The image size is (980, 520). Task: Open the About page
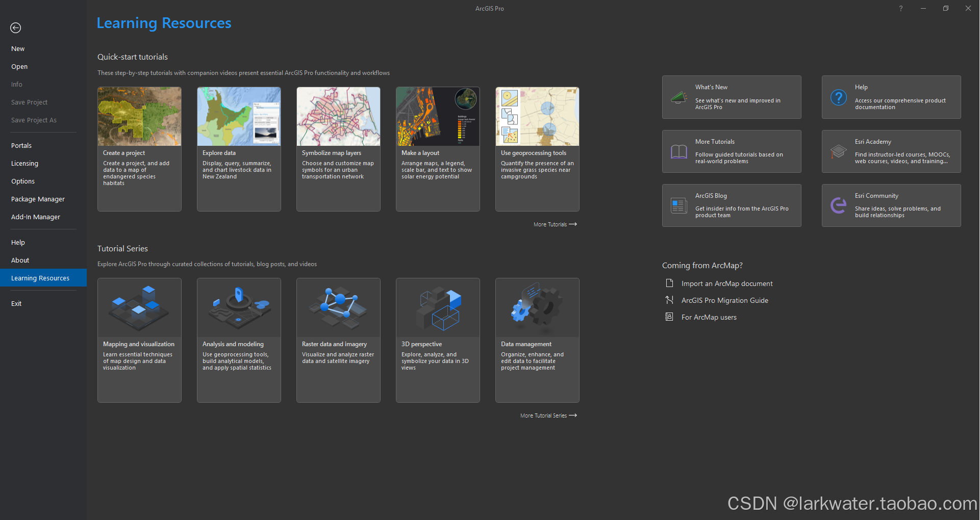pos(43,261)
